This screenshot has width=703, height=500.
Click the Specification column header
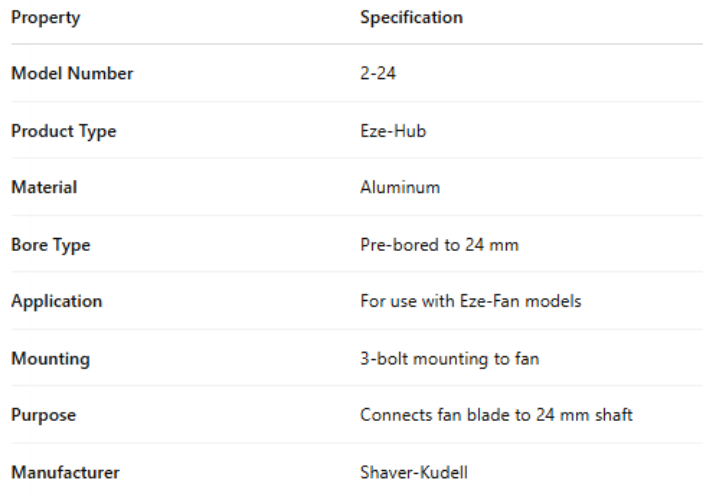tap(411, 18)
